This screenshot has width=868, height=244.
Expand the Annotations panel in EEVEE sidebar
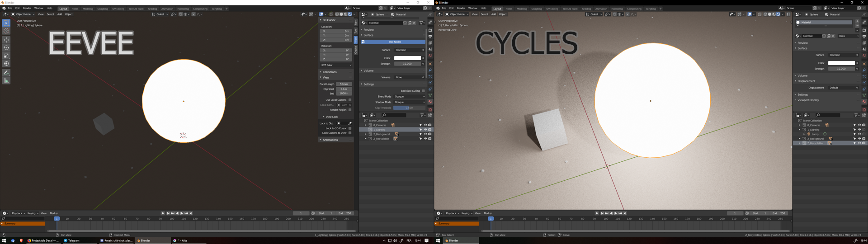330,140
